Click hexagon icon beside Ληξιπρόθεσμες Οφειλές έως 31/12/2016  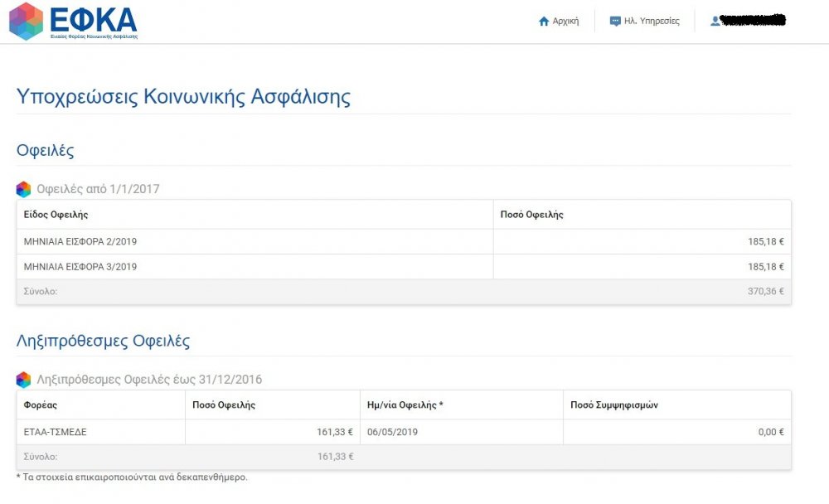coord(23,380)
